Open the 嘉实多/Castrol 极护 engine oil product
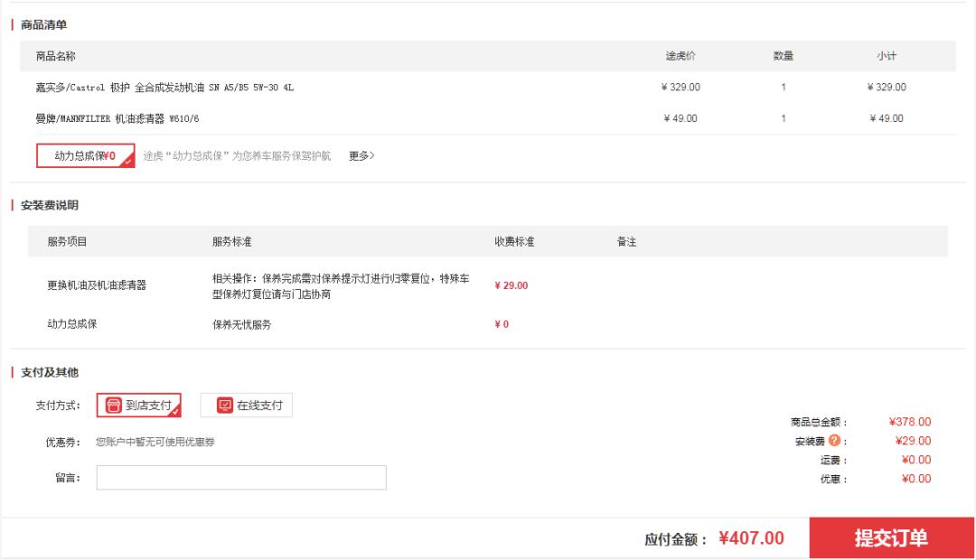 click(164, 88)
